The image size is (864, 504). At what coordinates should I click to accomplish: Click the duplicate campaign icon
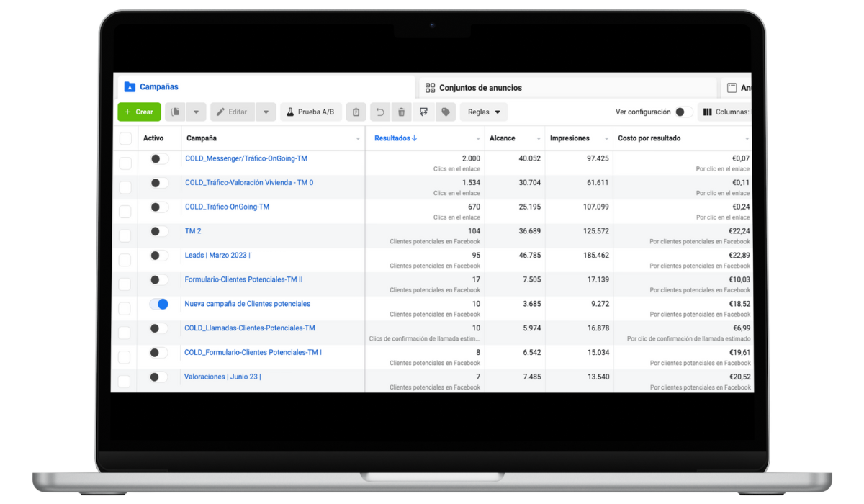(x=176, y=112)
